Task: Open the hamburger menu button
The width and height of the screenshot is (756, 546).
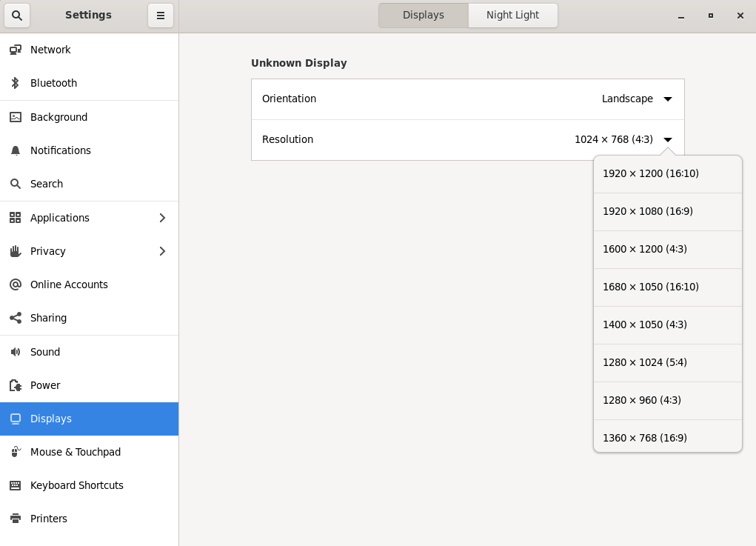Action: pos(160,16)
